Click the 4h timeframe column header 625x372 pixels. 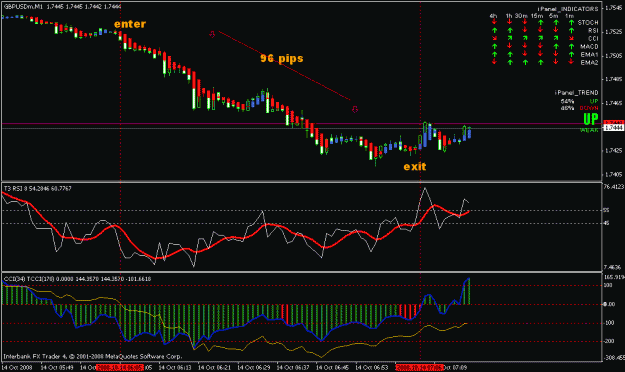(493, 16)
